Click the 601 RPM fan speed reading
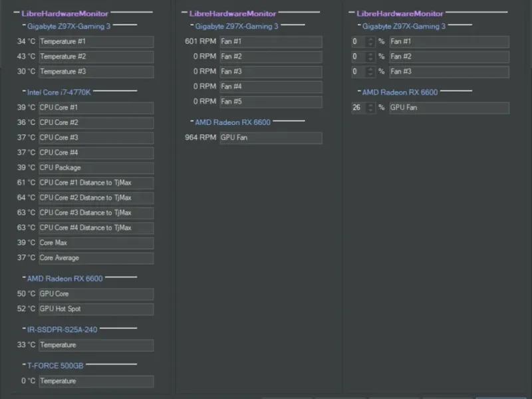This screenshot has height=399, width=532. 201,41
